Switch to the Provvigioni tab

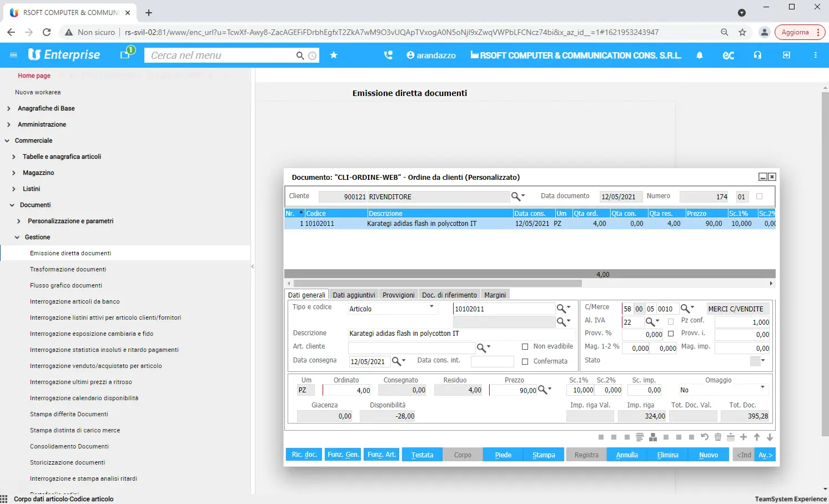tap(398, 295)
